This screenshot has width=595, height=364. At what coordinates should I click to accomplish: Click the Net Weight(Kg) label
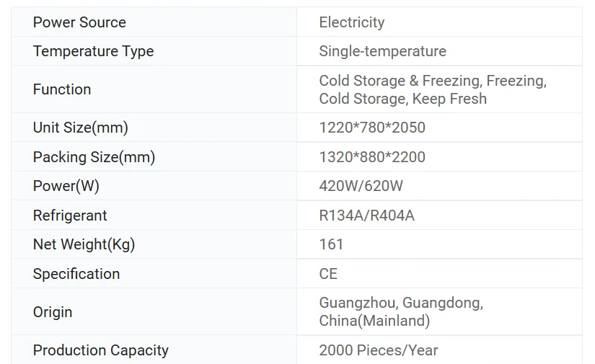84,244
